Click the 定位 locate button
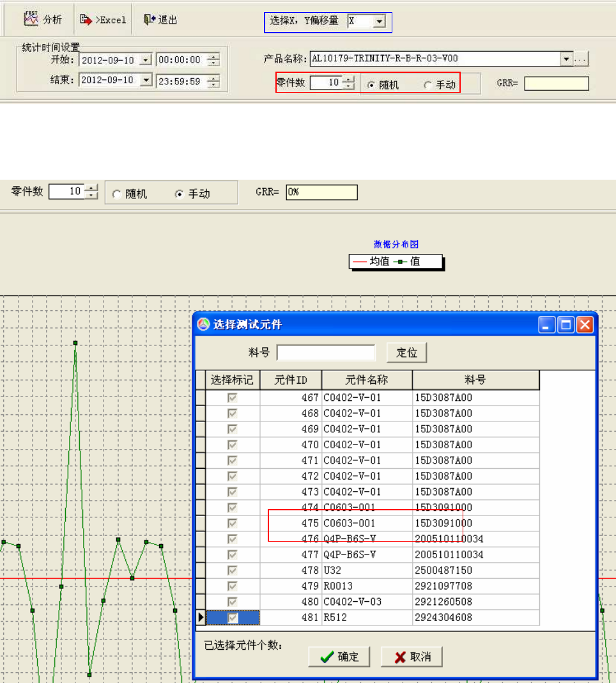The height and width of the screenshot is (683, 616). pyautogui.click(x=406, y=352)
